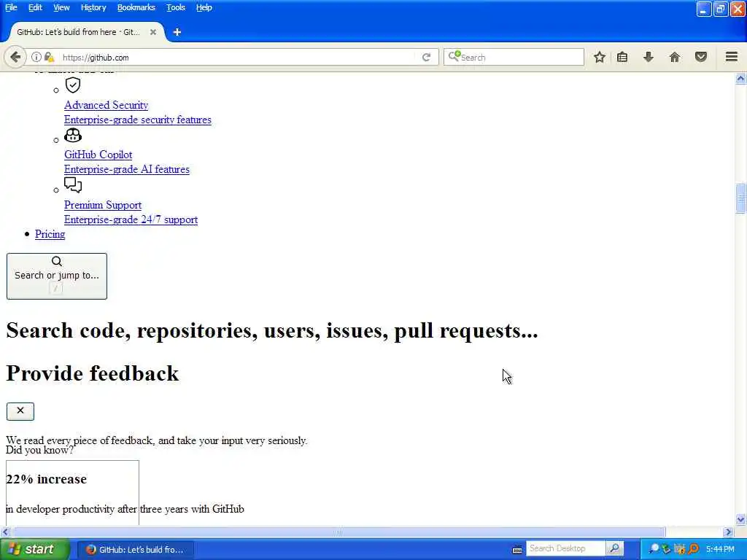Screen dimensions: 747x560
Task: Click the horizontal scrollbar right arrow
Action: (728, 532)
